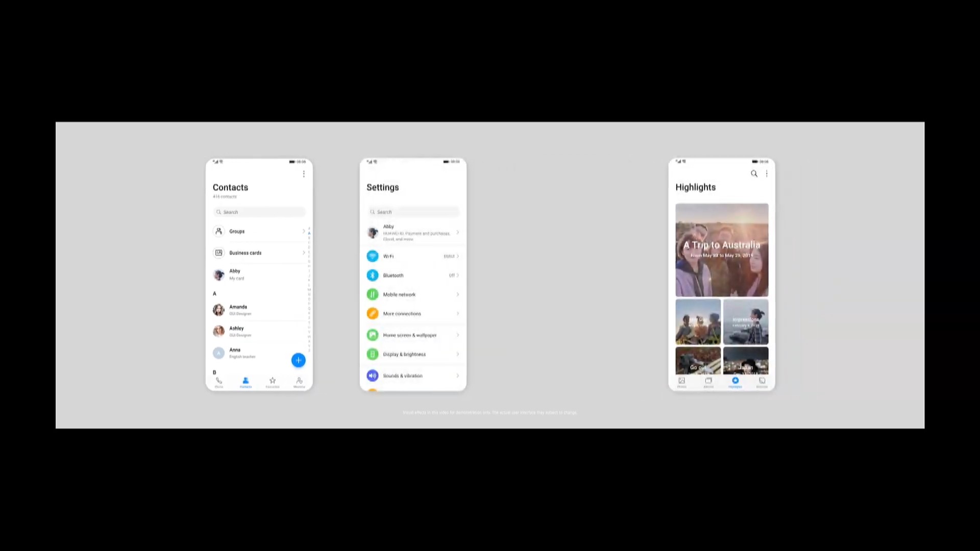
Task: Tap the Bluetooth settings icon
Action: (373, 275)
